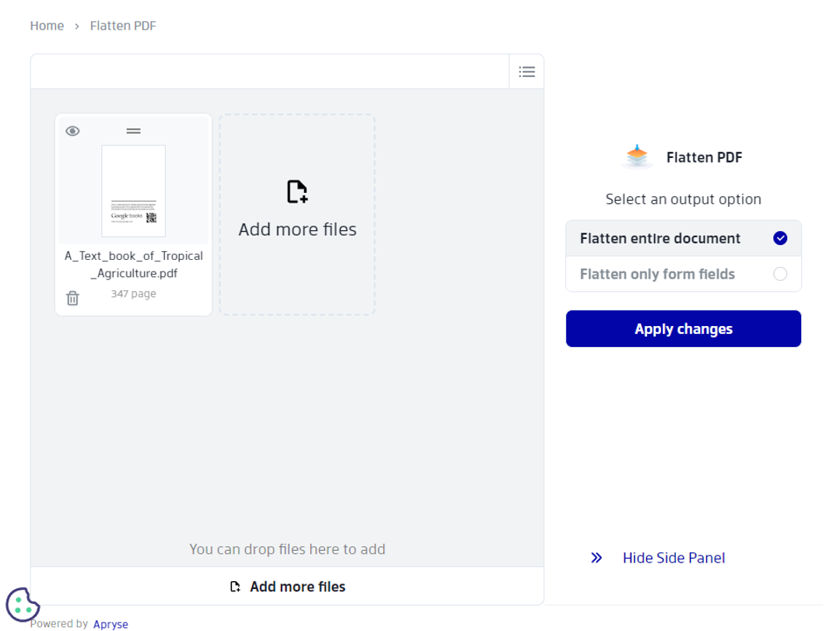Switch to list view layout
This screenshot has width=840, height=631.
(x=527, y=71)
